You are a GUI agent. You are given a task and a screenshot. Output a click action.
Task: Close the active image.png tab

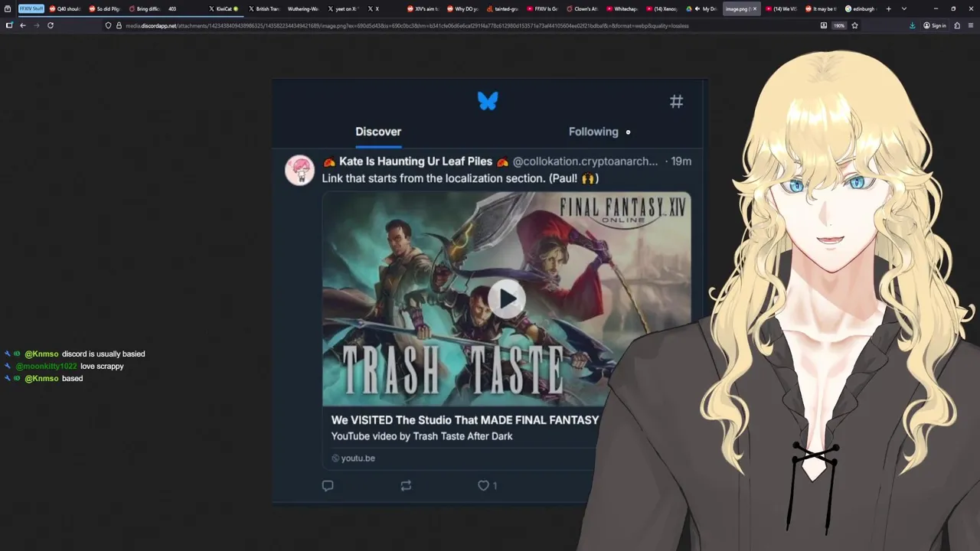(754, 8)
